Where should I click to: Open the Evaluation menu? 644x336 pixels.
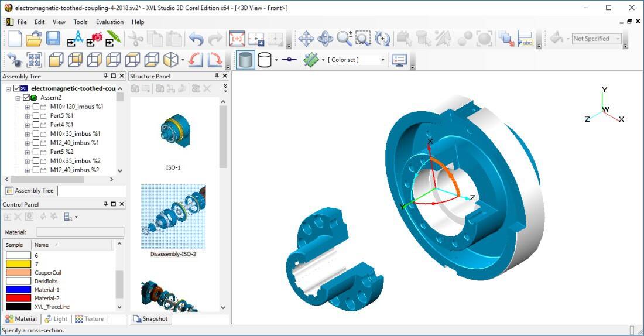click(109, 22)
